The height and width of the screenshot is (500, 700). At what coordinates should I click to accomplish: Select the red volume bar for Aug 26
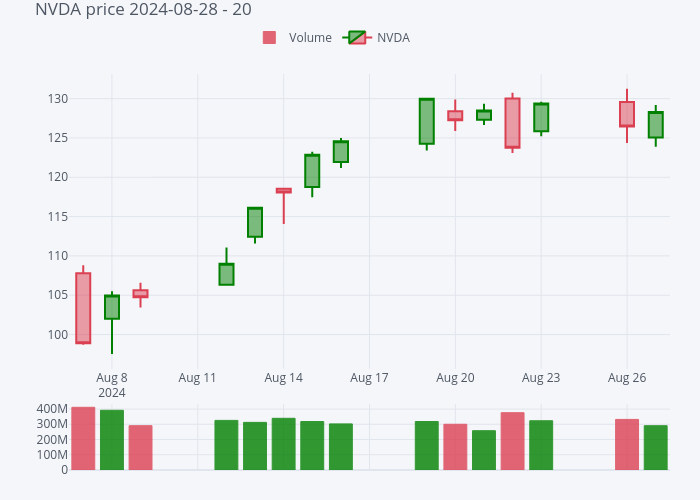point(627,444)
